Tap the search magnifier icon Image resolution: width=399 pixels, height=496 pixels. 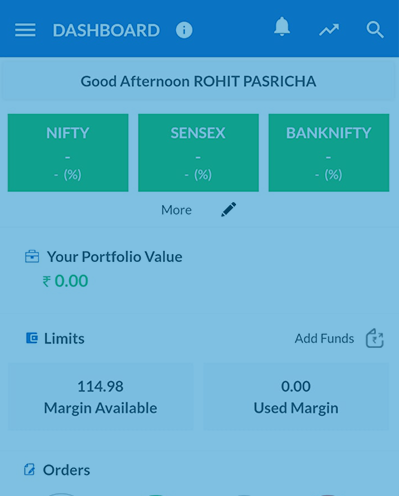pyautogui.click(x=375, y=30)
